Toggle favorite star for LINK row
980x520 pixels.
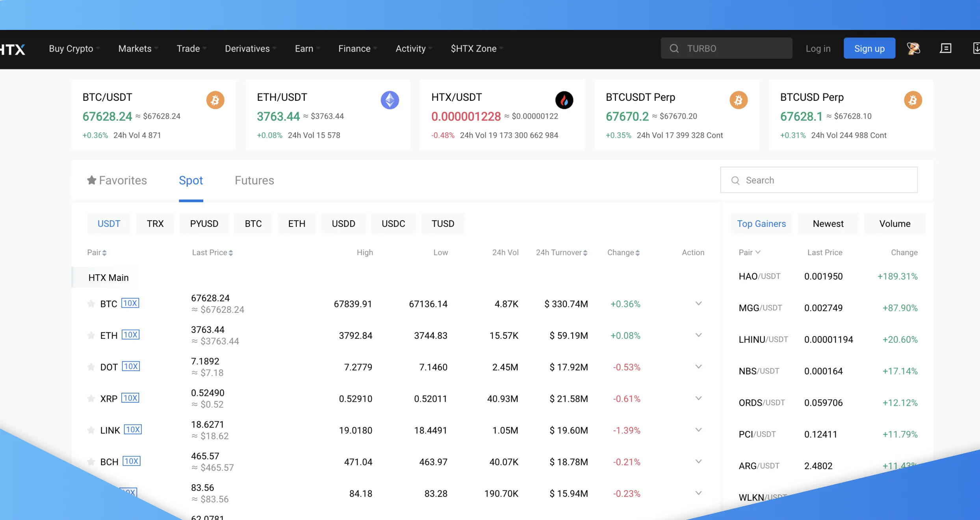(91, 430)
